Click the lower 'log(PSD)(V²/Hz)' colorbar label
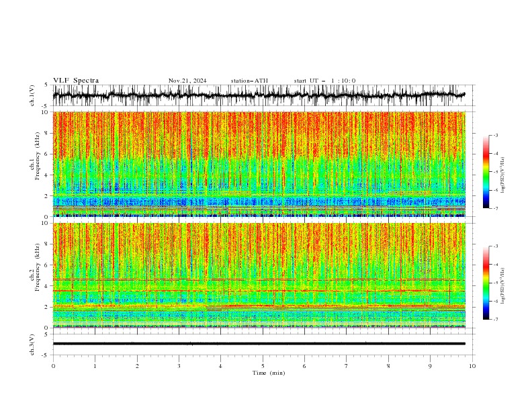Image resolution: width=532 pixels, height=411 pixels. (502, 286)
